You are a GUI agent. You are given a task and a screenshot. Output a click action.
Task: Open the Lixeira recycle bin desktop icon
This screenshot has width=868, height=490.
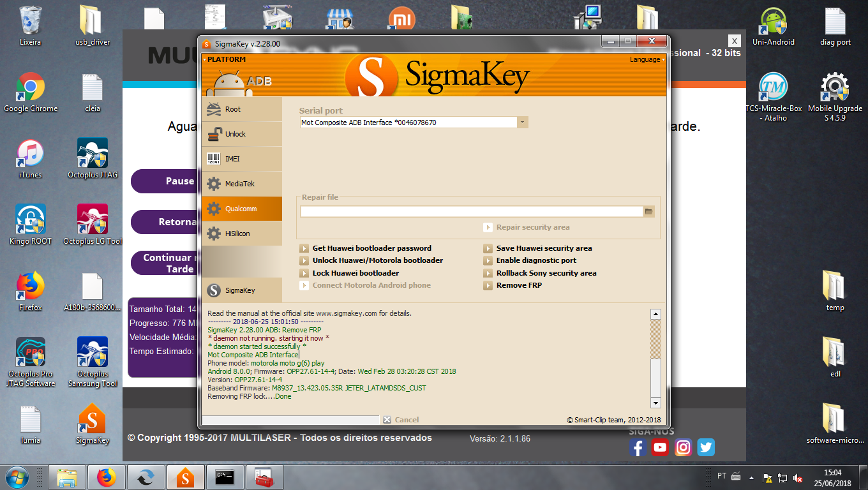(30, 26)
